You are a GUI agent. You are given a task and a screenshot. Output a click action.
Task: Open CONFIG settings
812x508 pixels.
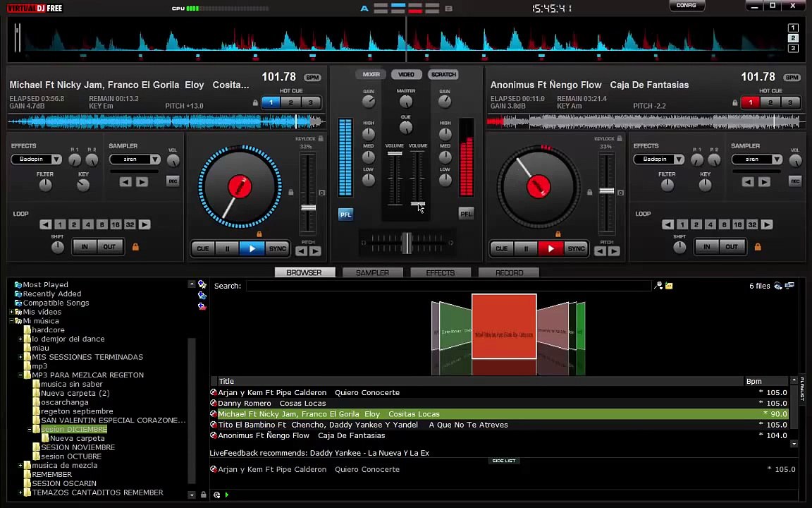[686, 5]
